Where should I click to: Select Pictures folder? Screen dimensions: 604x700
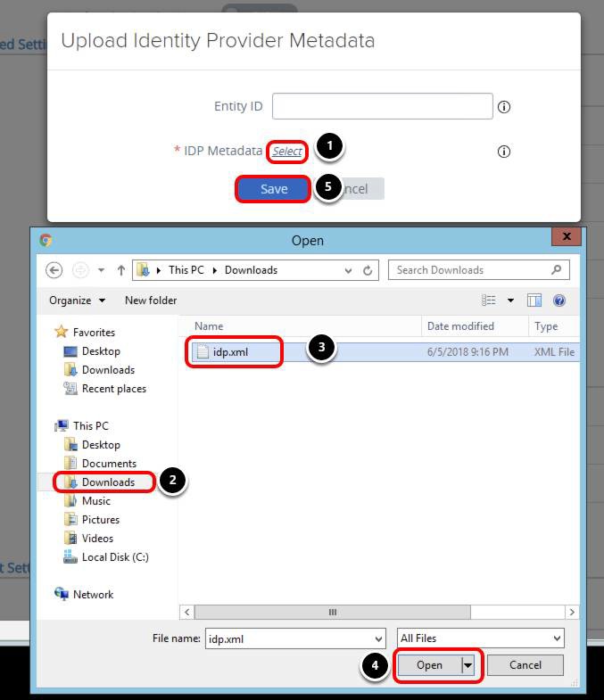(x=101, y=520)
